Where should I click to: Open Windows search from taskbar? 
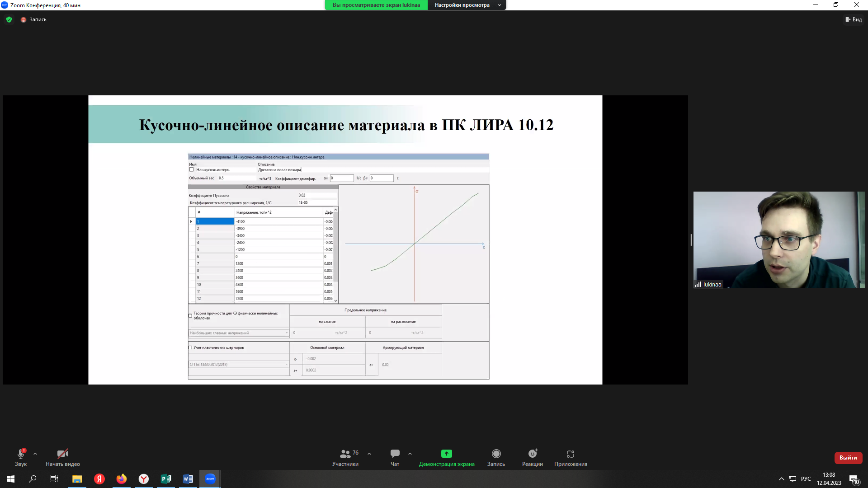point(33,479)
